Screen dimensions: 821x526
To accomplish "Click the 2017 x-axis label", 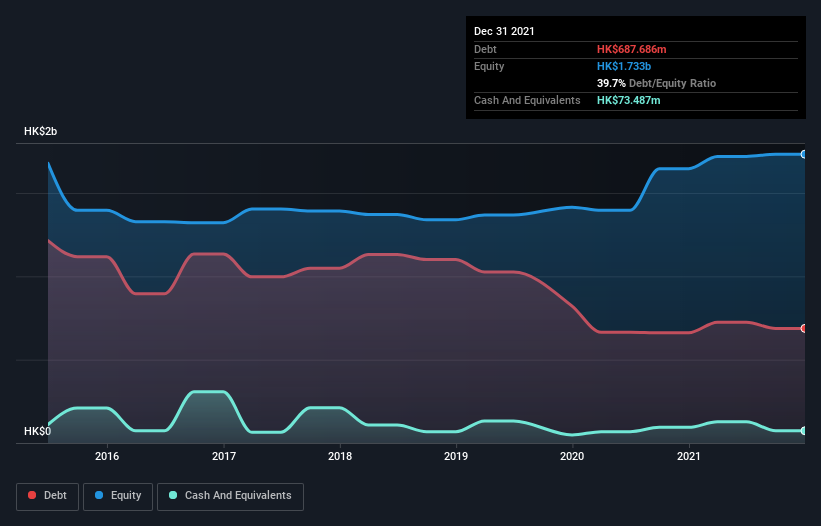I will tap(224, 456).
